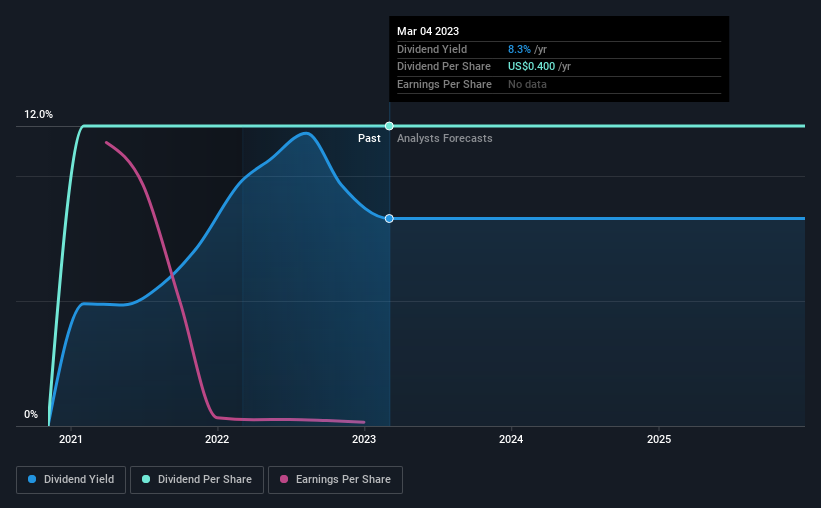The image size is (821, 508).
Task: Click the teal Dividend Per Share legend dot
Action: pyautogui.click(x=146, y=479)
